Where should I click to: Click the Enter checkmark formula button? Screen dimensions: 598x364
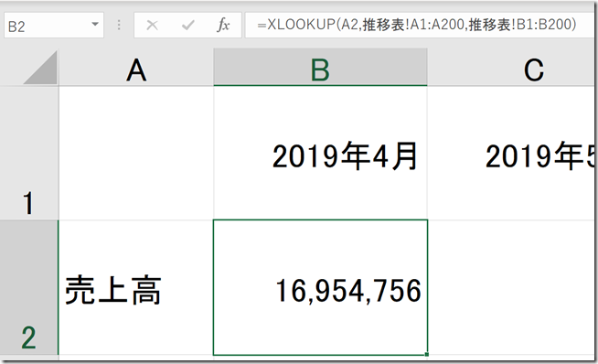click(x=188, y=26)
